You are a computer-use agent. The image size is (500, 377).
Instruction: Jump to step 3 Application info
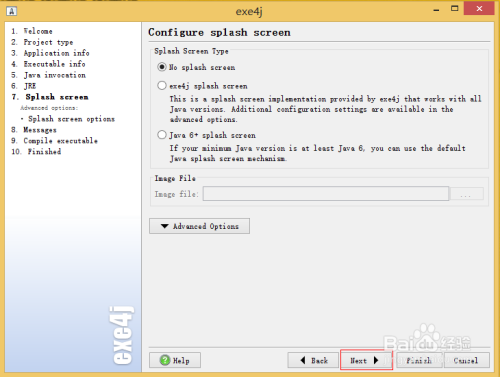pyautogui.click(x=50, y=53)
